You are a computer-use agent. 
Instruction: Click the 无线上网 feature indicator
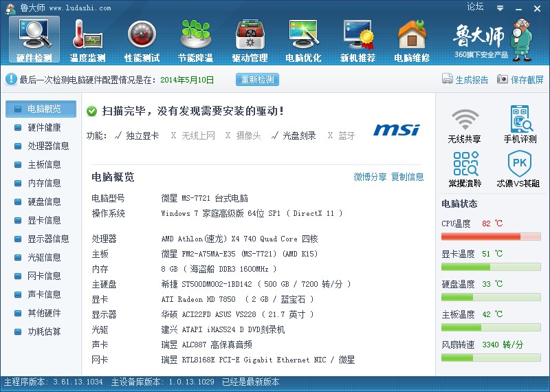[192, 135]
